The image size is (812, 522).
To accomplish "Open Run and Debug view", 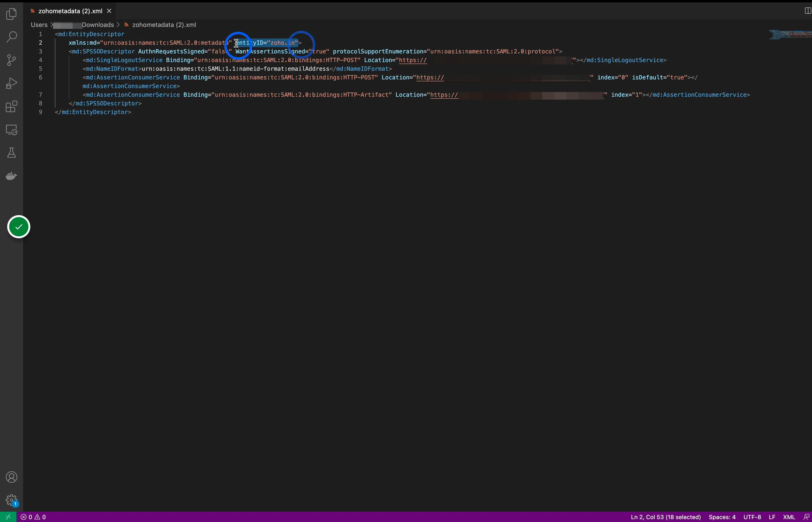I will point(12,83).
